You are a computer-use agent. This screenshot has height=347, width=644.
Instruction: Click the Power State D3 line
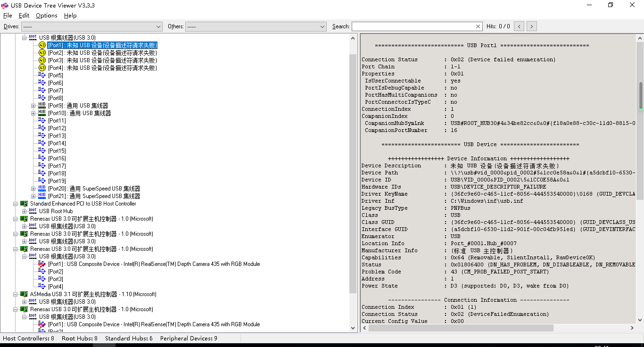click(465, 286)
